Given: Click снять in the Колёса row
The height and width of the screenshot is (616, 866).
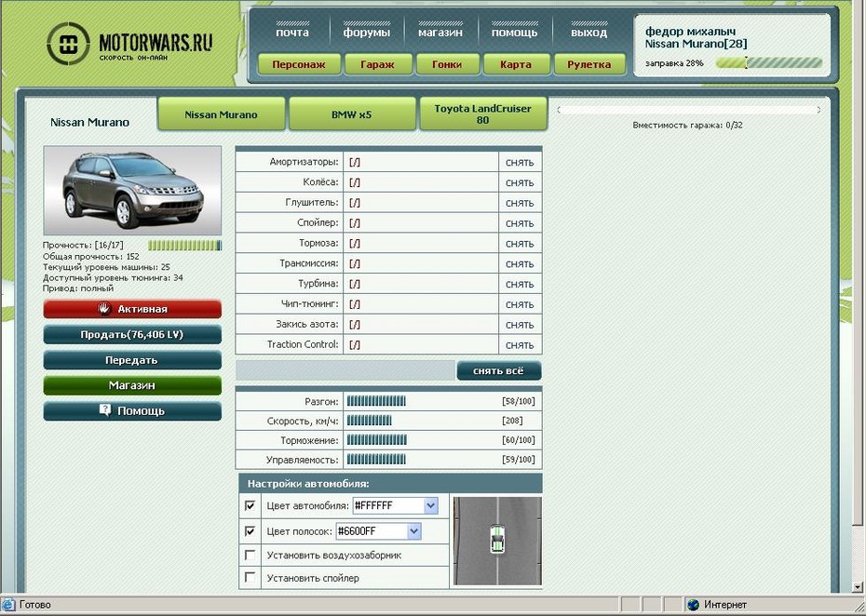Looking at the screenshot, I should click(x=520, y=182).
